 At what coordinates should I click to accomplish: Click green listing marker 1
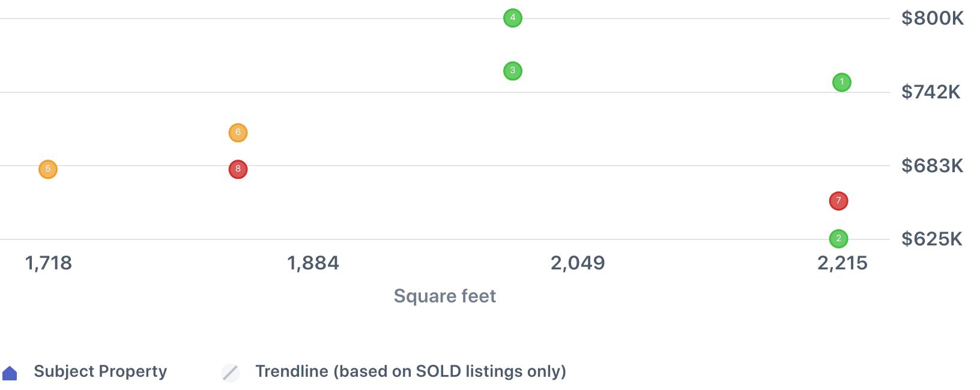tap(841, 82)
